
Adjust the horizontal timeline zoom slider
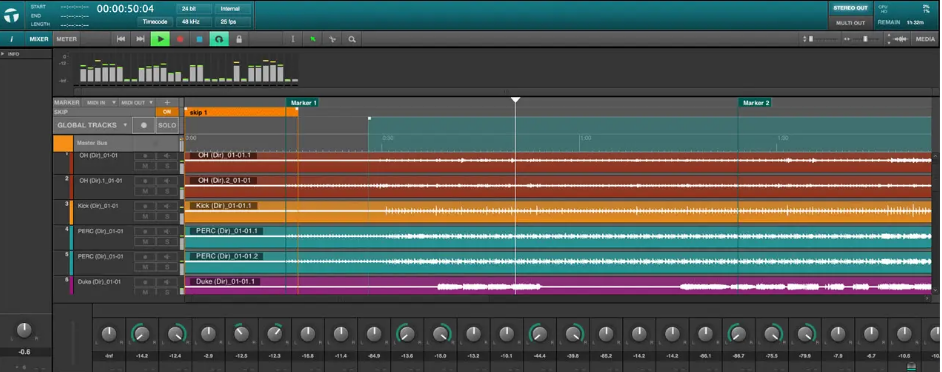coord(864,39)
